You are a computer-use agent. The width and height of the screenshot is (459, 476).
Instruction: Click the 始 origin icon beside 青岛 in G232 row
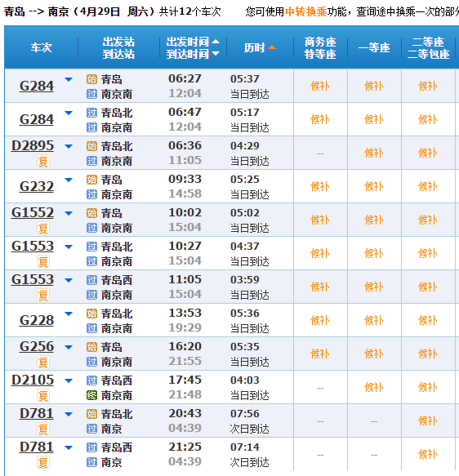(x=91, y=180)
